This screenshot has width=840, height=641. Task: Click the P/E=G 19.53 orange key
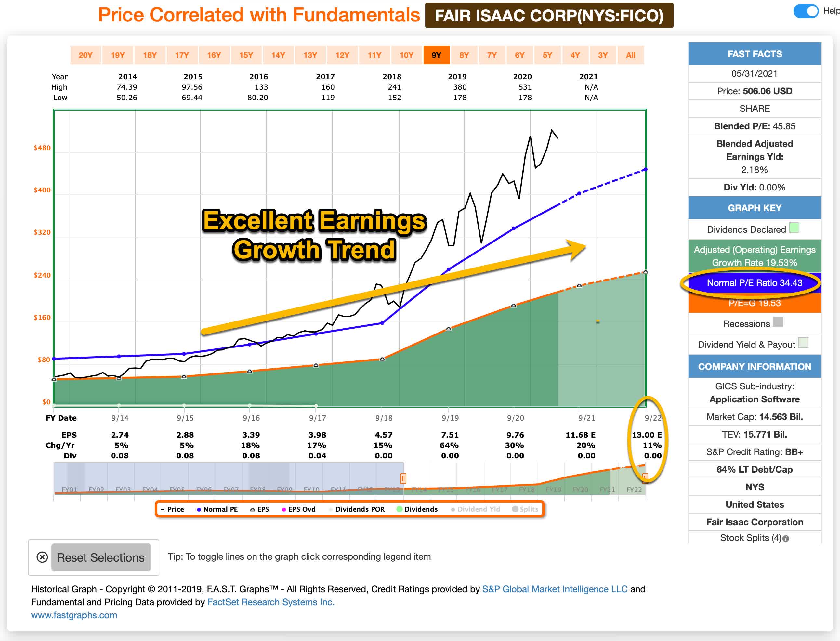click(755, 303)
